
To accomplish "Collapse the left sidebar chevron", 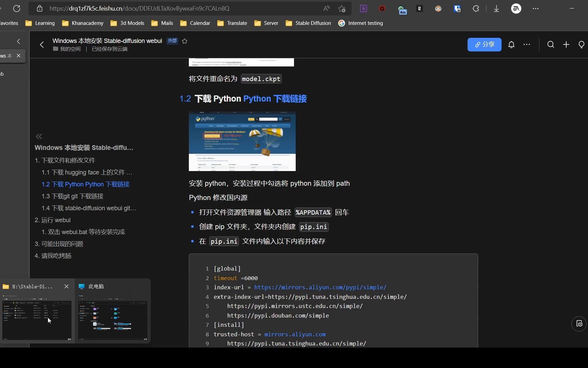I will click(18, 41).
